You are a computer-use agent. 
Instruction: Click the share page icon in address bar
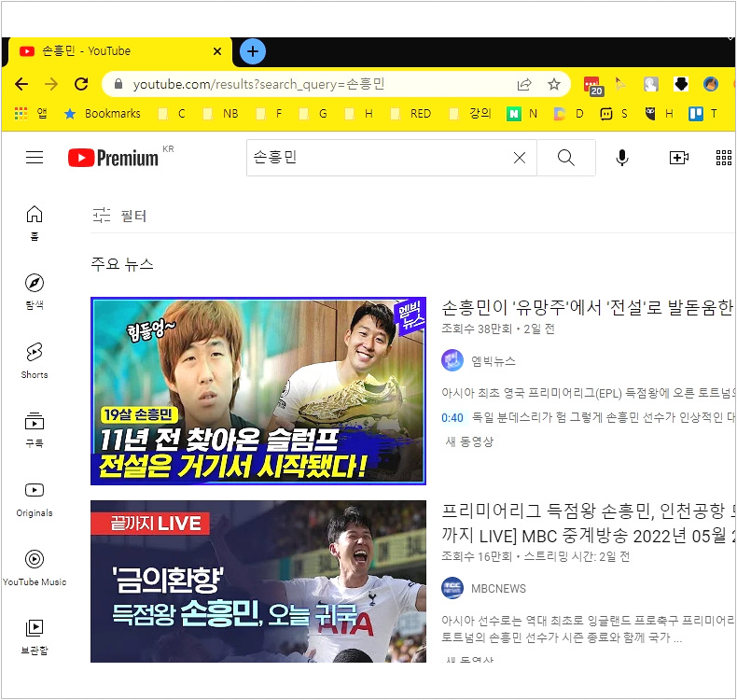pyautogui.click(x=524, y=84)
